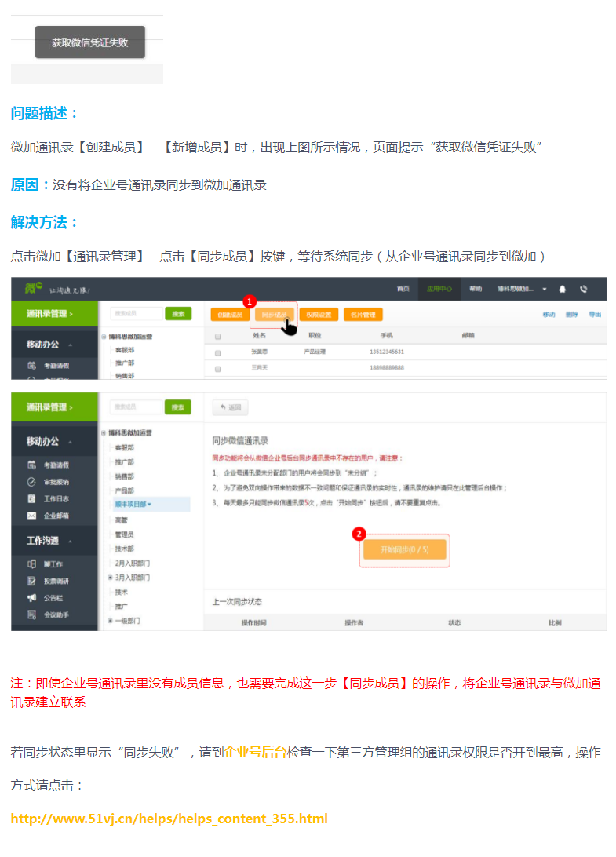Open 帮助 in the top navigation
Image resolution: width=616 pixels, height=857 pixels.
(x=476, y=289)
